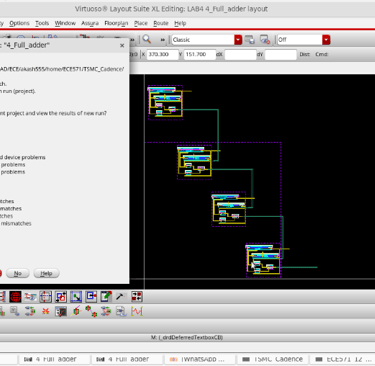Open the Classic workspace dropdown
Image resolution: width=375 pixels, height=366 pixels.
coord(207,40)
